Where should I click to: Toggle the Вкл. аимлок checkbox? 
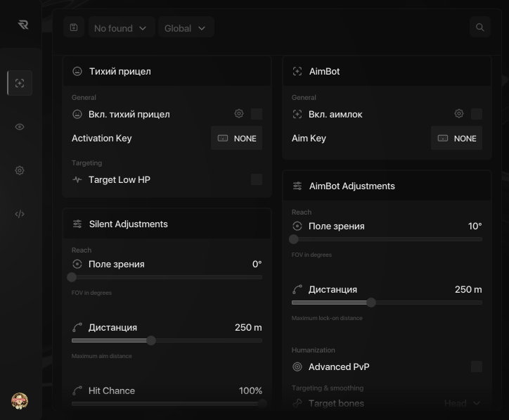click(477, 114)
